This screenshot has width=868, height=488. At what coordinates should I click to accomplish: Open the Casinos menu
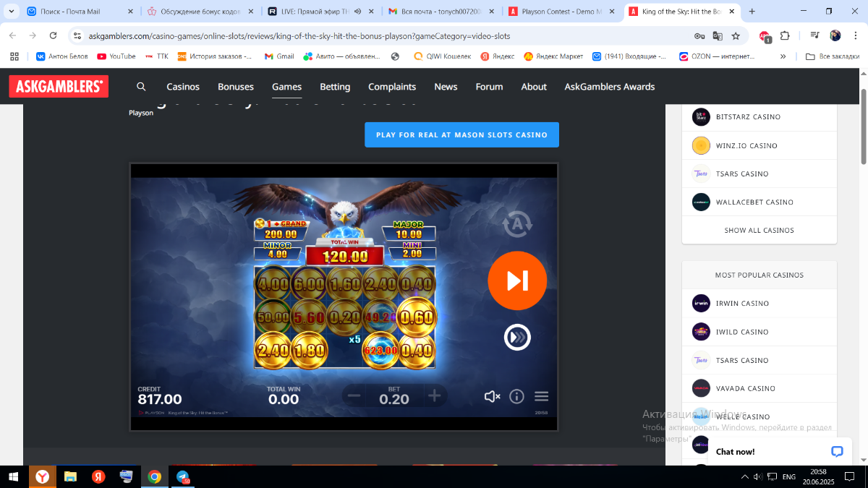pyautogui.click(x=183, y=87)
